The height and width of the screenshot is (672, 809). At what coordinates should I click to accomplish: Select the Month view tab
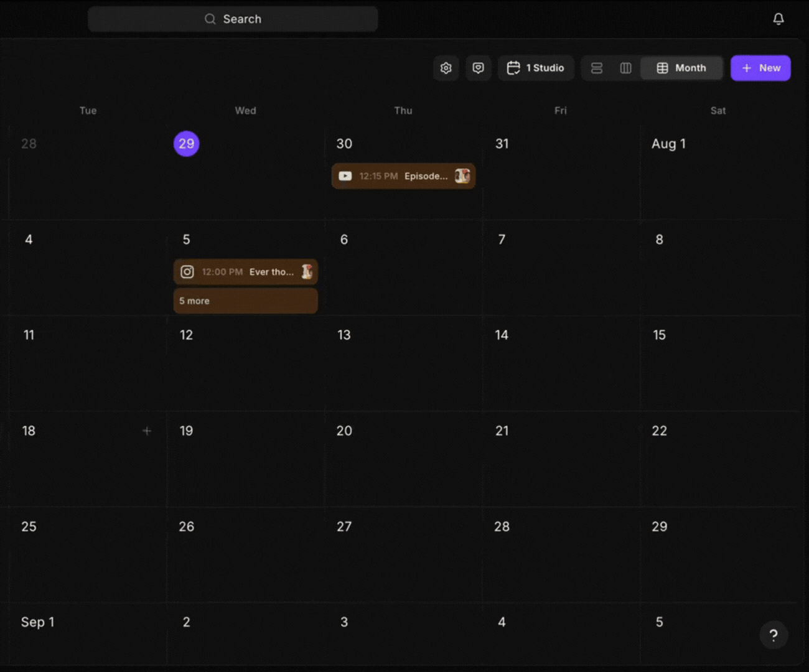tap(681, 68)
